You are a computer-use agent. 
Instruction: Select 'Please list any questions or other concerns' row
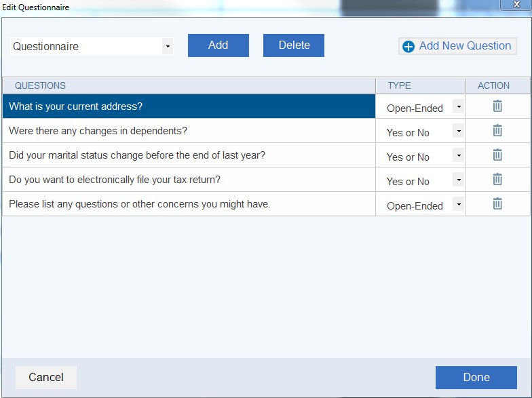[189, 203]
